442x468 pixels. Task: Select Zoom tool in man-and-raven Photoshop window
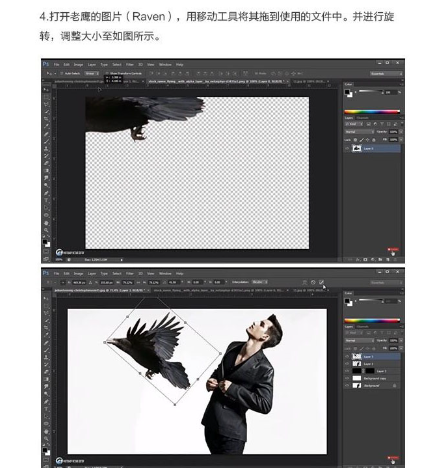(x=46, y=438)
